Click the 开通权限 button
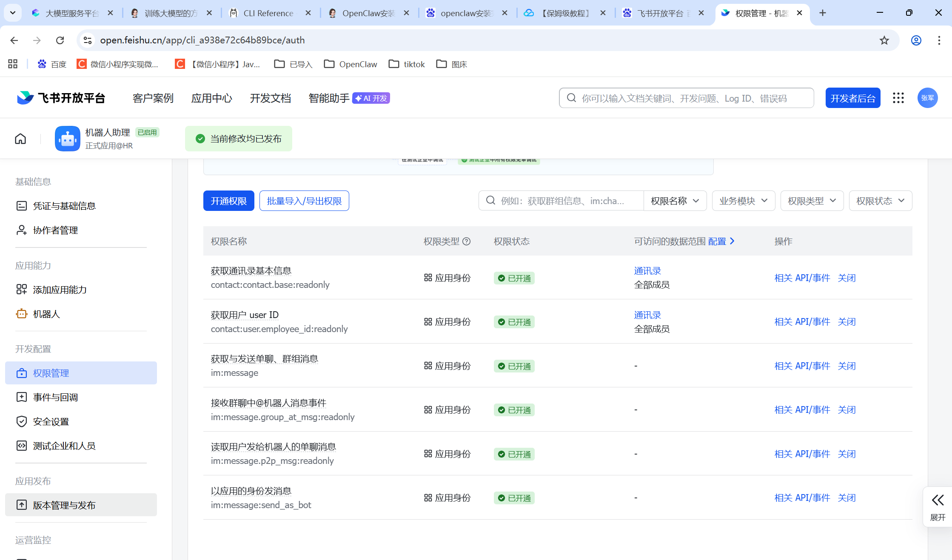 click(229, 201)
